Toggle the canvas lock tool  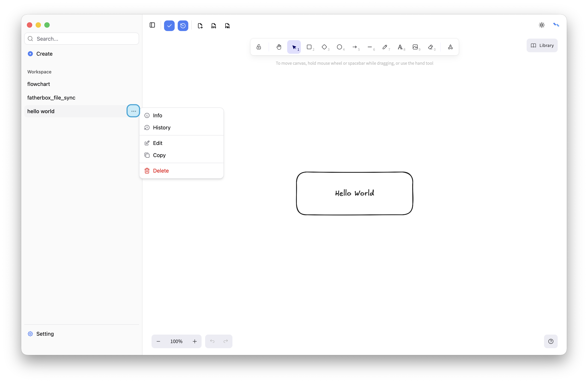[x=259, y=47]
